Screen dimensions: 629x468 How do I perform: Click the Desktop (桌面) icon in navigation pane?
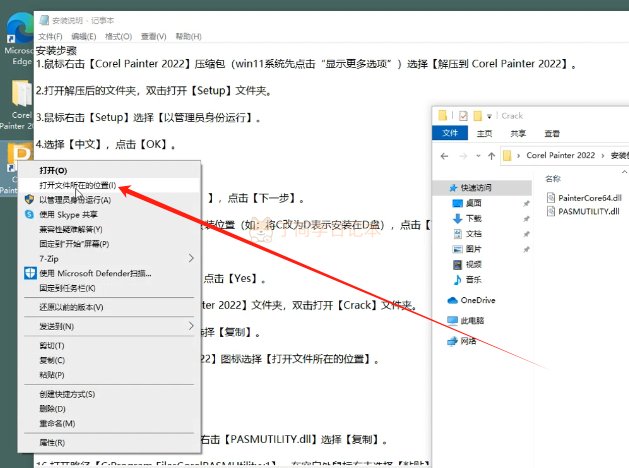coord(457,203)
